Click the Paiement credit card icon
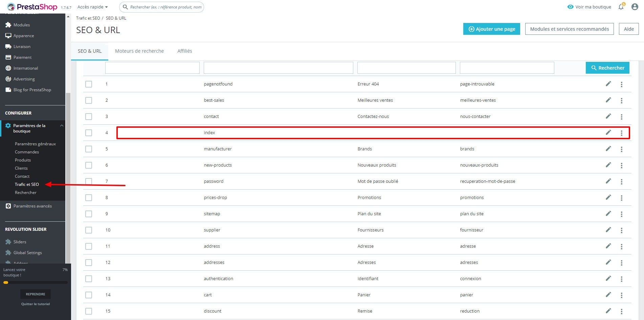This screenshot has height=320, width=644. point(8,57)
